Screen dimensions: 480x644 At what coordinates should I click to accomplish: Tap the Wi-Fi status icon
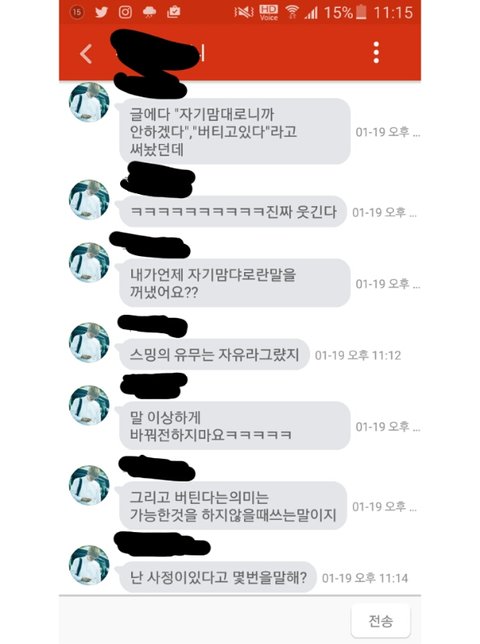pos(292,12)
